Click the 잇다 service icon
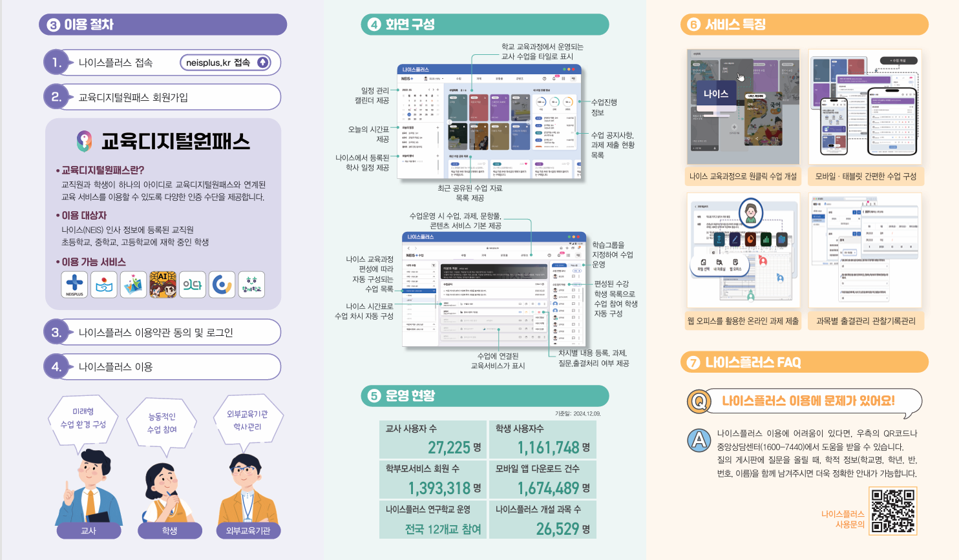The image size is (959, 560). [x=192, y=284]
